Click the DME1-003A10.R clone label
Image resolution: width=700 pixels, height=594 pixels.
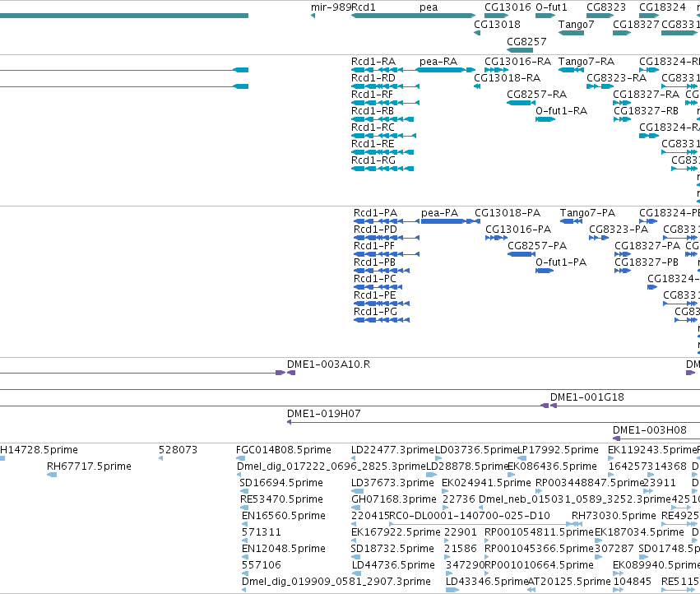click(328, 364)
